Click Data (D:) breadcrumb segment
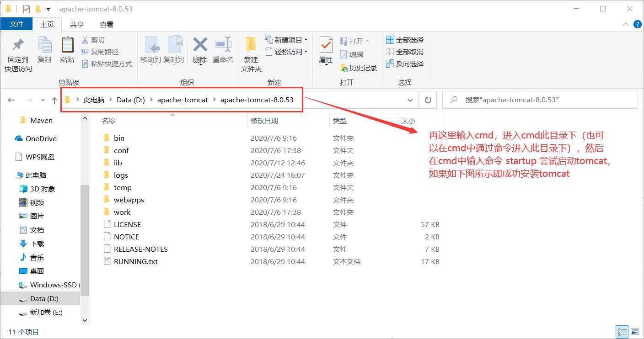 [x=131, y=100]
